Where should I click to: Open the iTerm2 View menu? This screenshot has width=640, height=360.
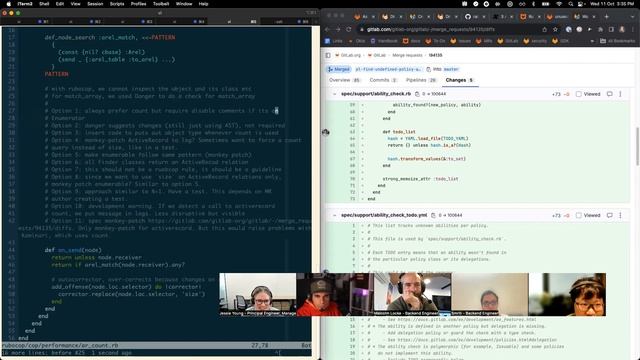point(76,4)
